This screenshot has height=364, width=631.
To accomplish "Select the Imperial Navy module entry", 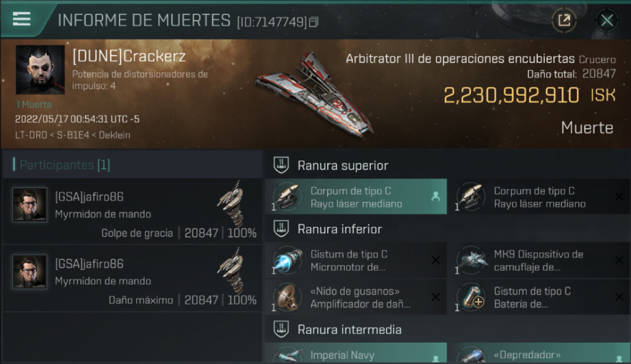I will (356, 353).
